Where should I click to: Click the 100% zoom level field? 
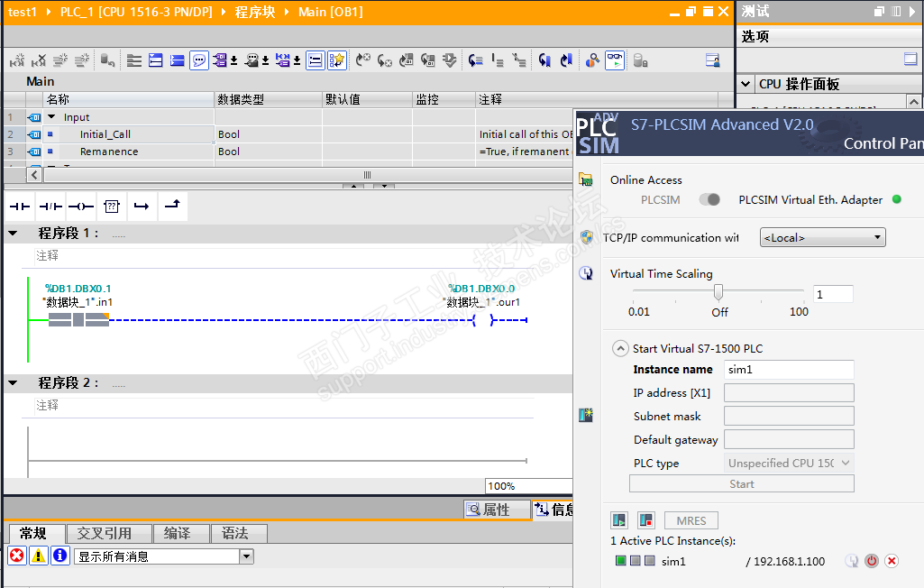click(x=528, y=486)
